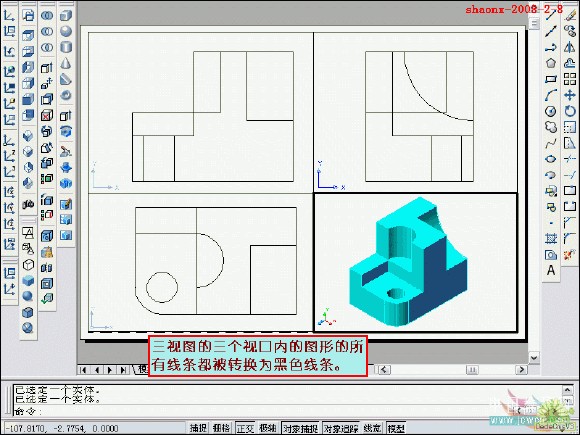Select the Arc draw tool
Viewport: 580px width, 435px height.
[551, 95]
